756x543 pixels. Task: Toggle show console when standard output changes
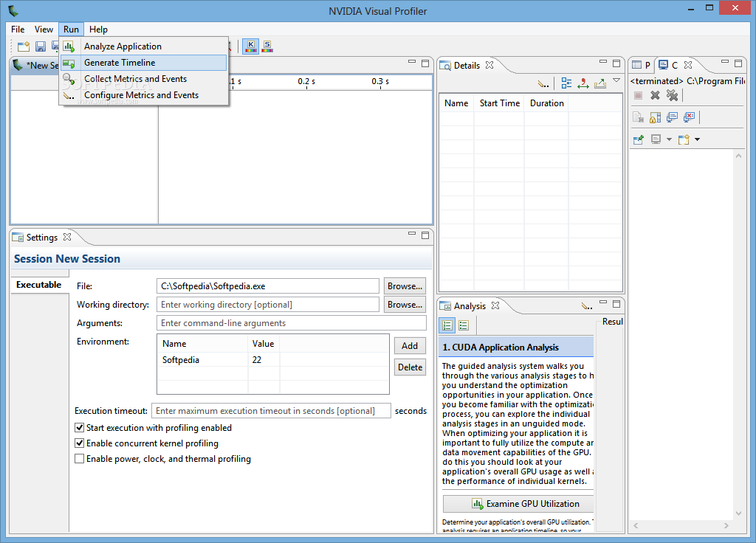pyautogui.click(x=672, y=117)
